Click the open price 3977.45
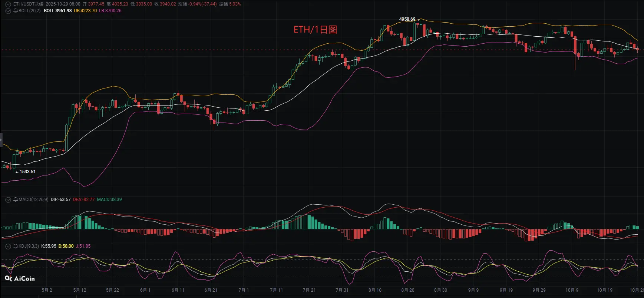 click(x=96, y=4)
